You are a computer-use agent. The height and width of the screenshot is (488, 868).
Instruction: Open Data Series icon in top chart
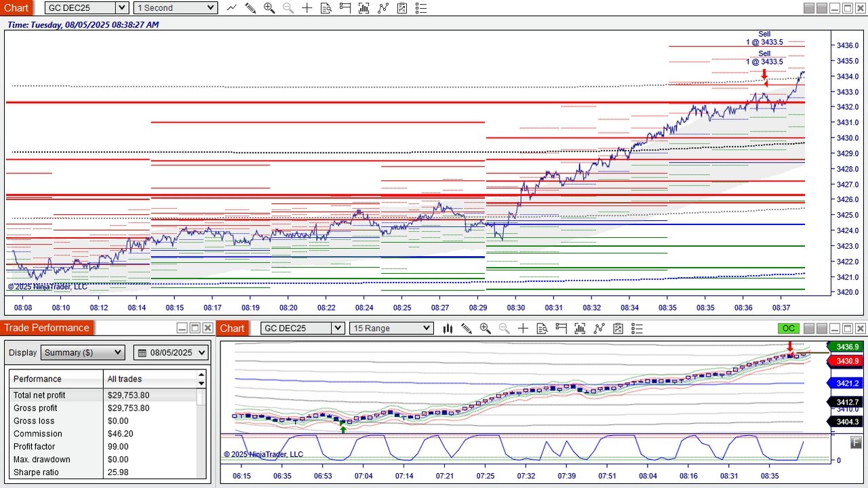click(364, 8)
